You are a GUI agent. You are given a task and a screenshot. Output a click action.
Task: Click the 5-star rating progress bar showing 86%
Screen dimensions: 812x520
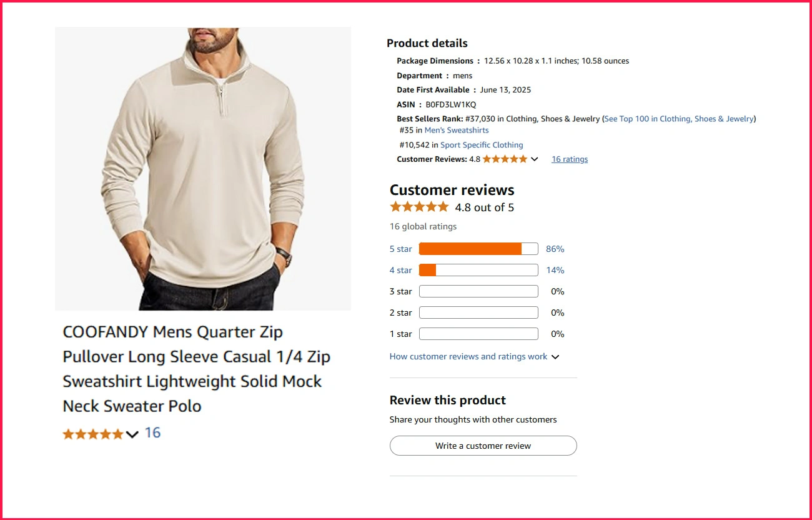(x=478, y=249)
